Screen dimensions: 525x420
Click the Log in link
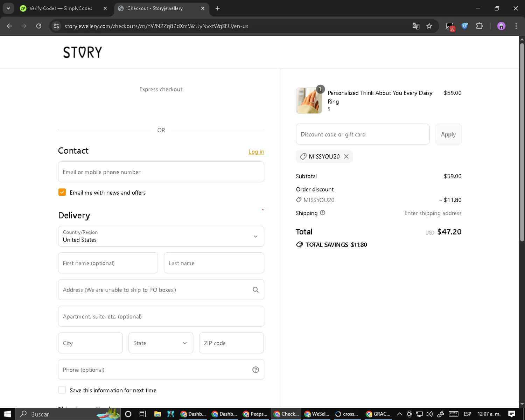click(x=256, y=152)
